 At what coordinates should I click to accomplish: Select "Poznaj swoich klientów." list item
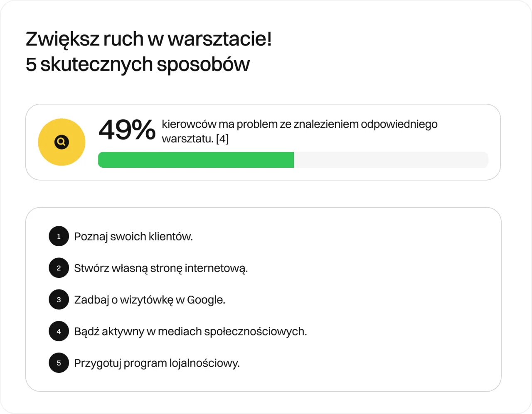pyautogui.click(x=133, y=237)
